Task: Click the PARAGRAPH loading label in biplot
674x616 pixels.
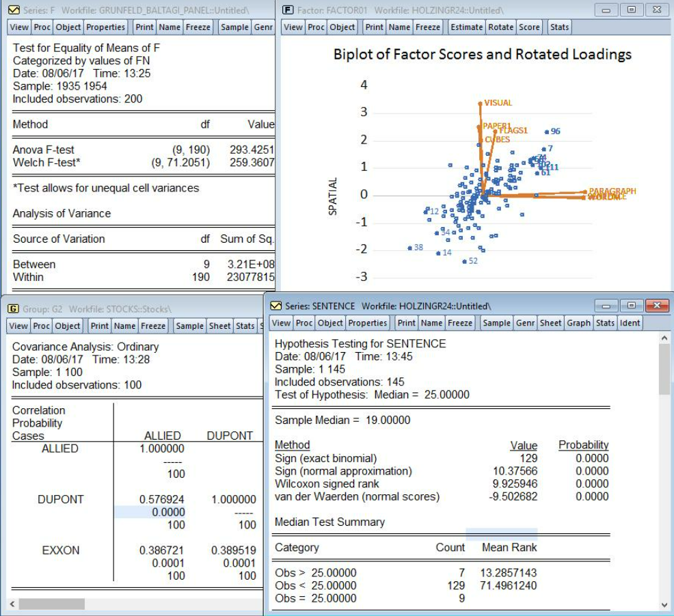Action: click(x=612, y=191)
